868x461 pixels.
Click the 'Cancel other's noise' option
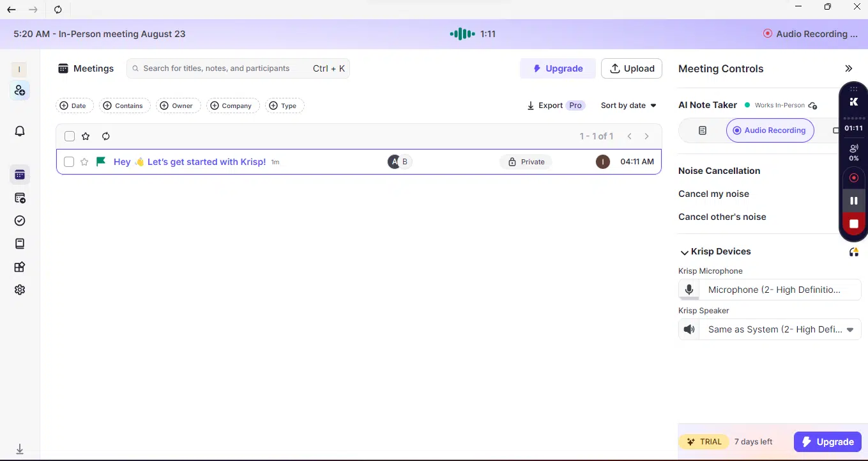click(722, 217)
